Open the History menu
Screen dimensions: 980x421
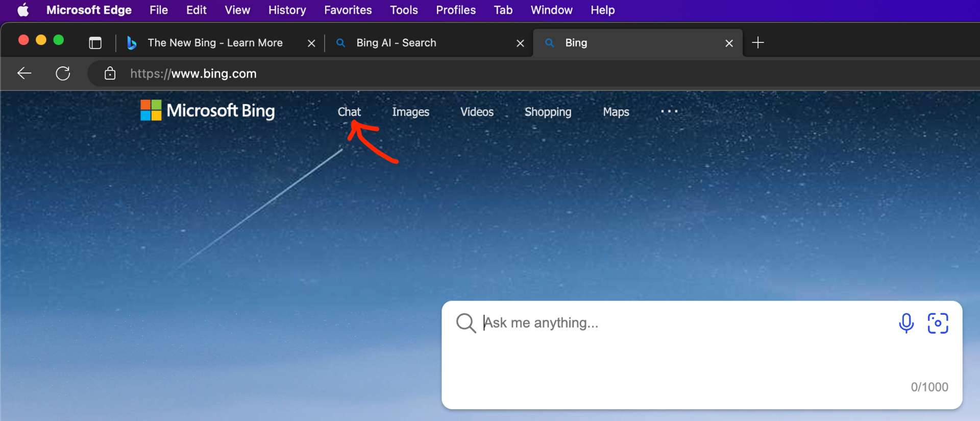[287, 10]
